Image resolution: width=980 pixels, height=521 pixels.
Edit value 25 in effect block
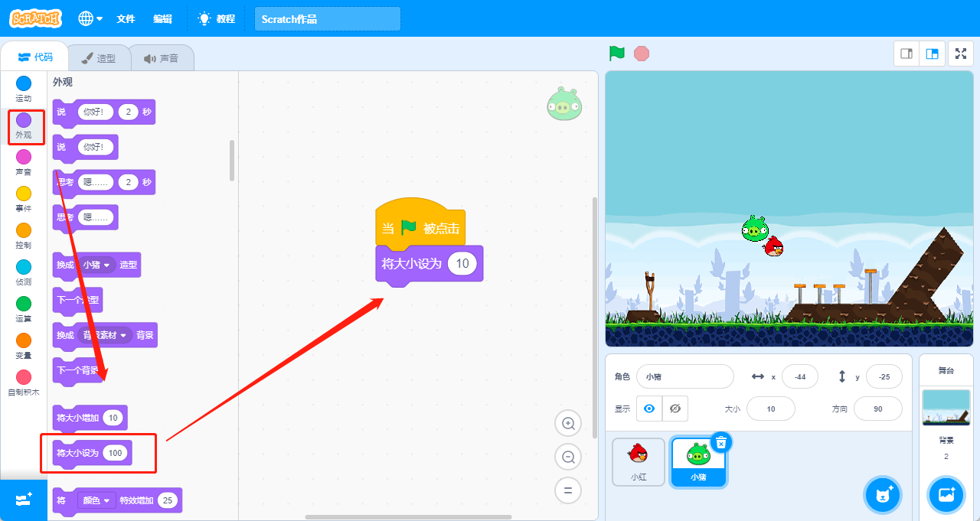tap(168, 500)
